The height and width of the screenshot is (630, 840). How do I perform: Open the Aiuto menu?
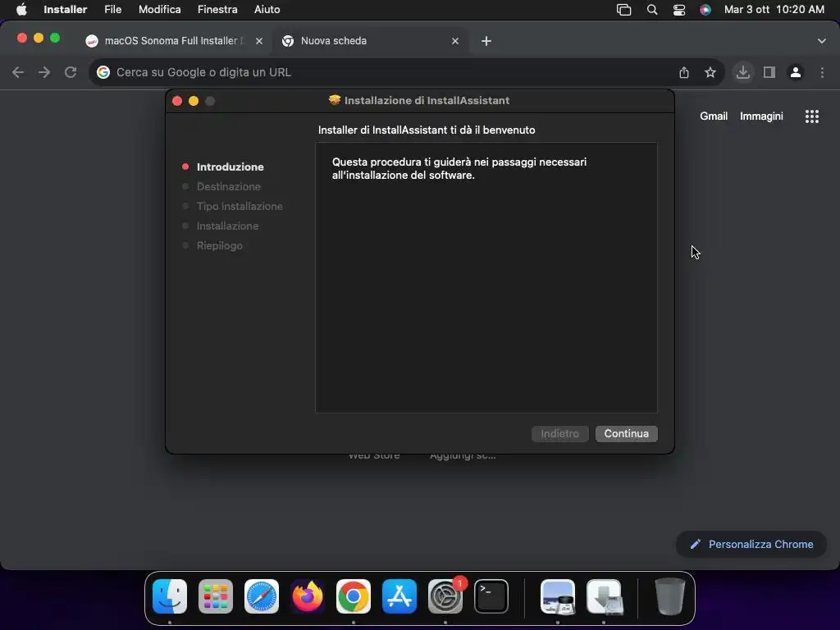tap(267, 9)
